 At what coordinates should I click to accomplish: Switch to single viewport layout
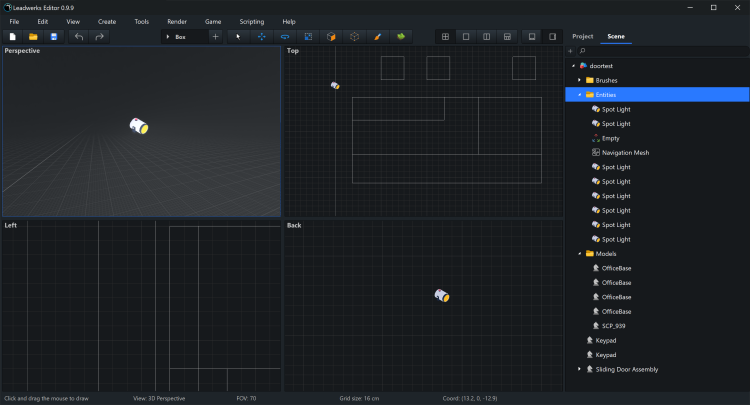[466, 37]
